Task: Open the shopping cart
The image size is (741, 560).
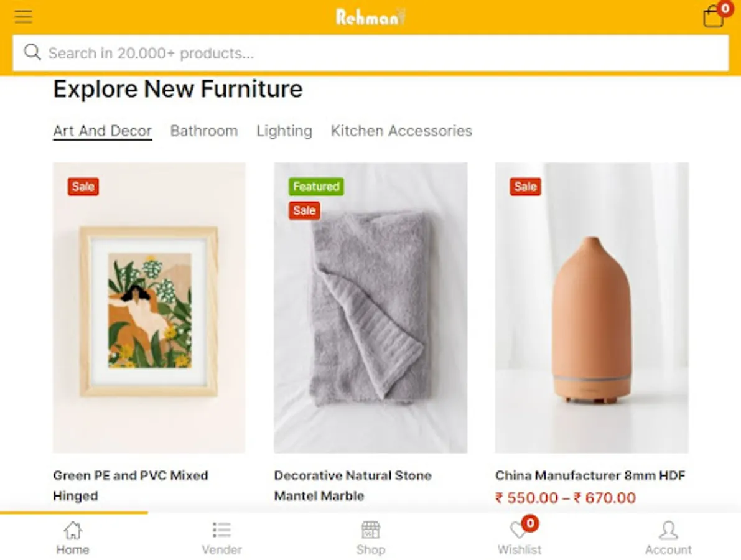Action: click(x=713, y=17)
